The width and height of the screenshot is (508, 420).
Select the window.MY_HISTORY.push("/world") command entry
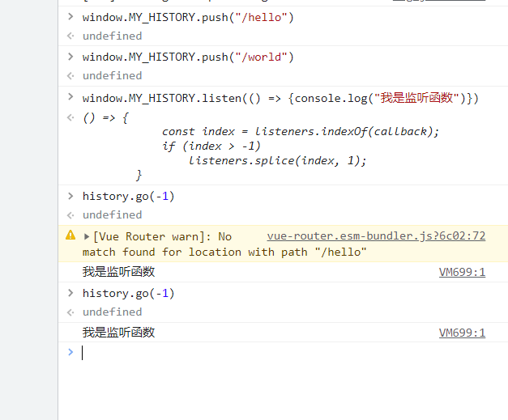tap(188, 57)
